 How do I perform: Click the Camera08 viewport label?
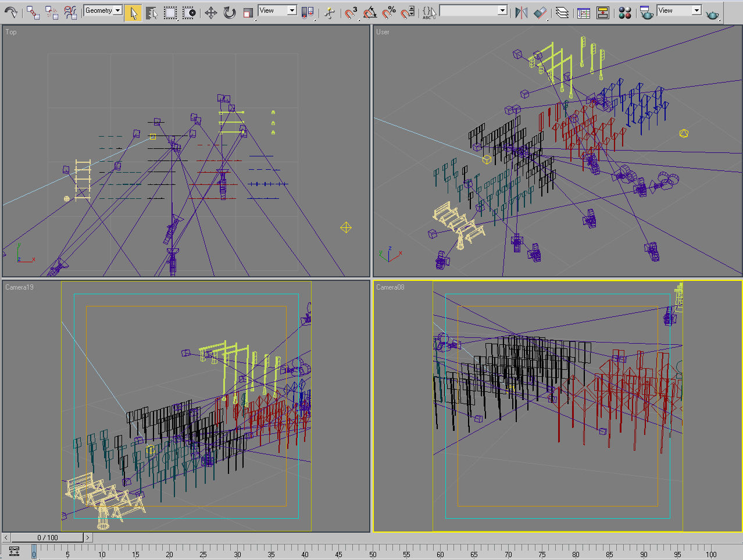coord(390,287)
